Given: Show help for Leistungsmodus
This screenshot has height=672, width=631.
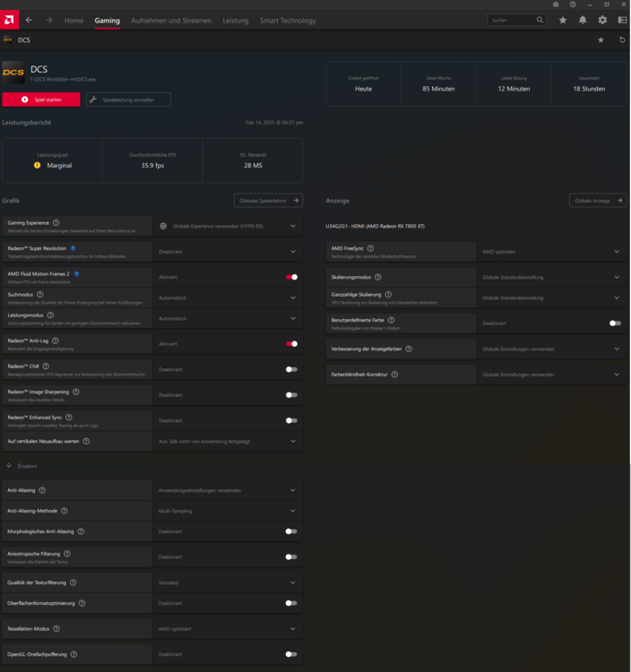Looking at the screenshot, I should tap(50, 315).
